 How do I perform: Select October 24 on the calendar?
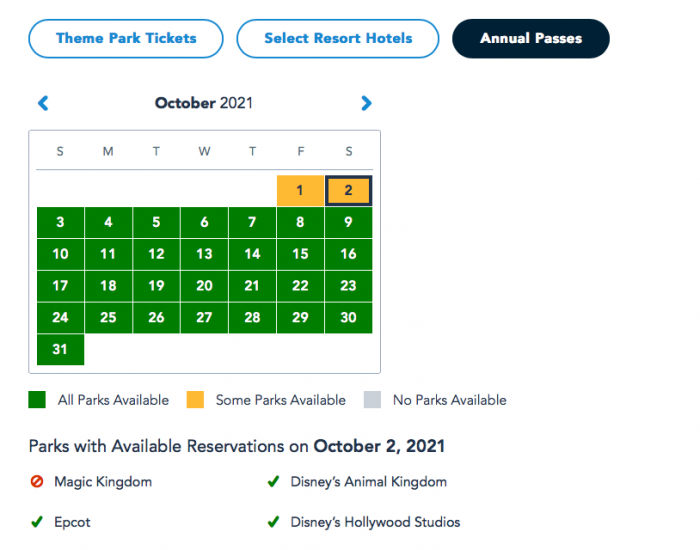(x=60, y=318)
